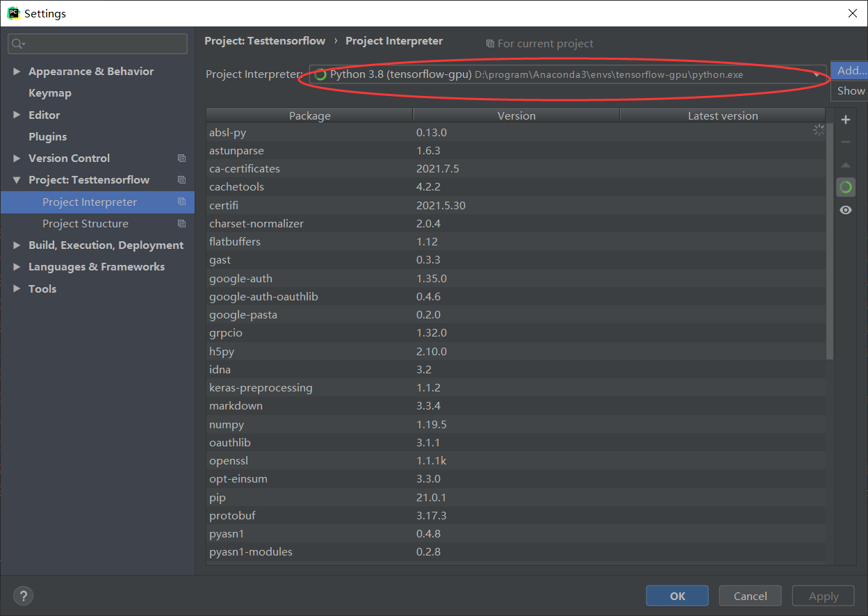Click project-level icon next to Version Control
The image size is (868, 616).
182,159
